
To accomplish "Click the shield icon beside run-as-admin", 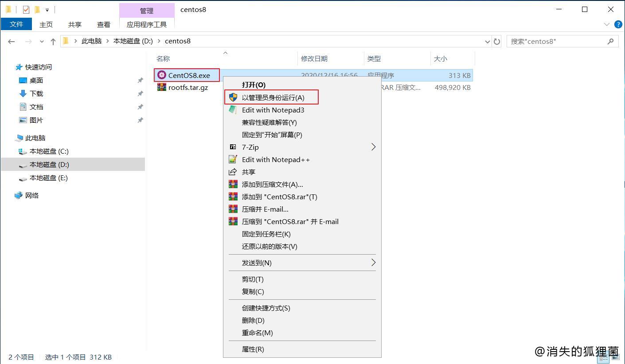I will 233,97.
